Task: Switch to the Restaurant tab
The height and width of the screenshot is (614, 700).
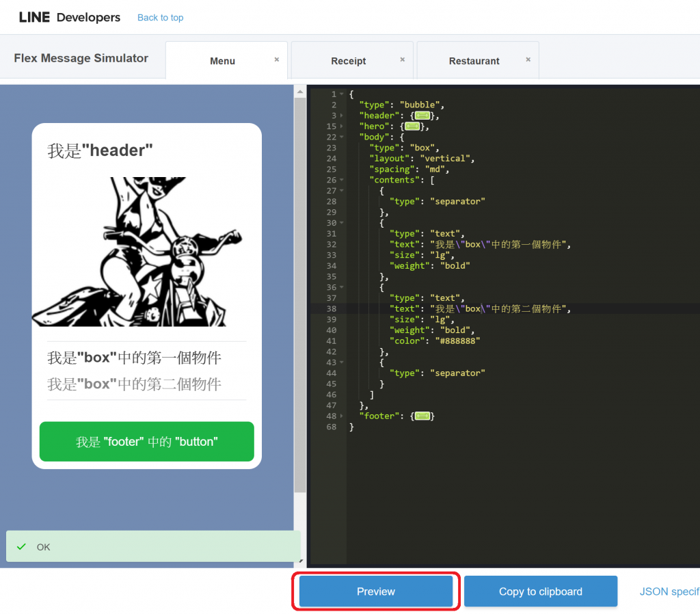Action: coord(474,61)
